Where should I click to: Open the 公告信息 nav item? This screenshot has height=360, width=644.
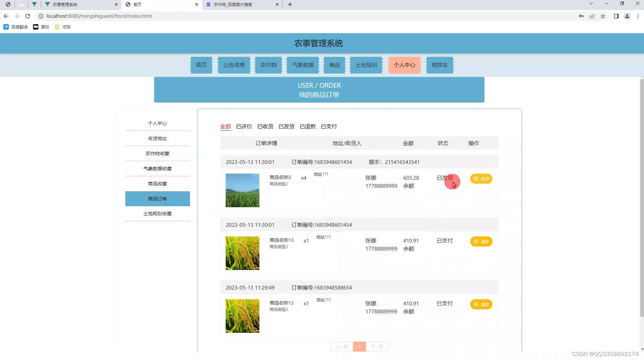pos(234,65)
